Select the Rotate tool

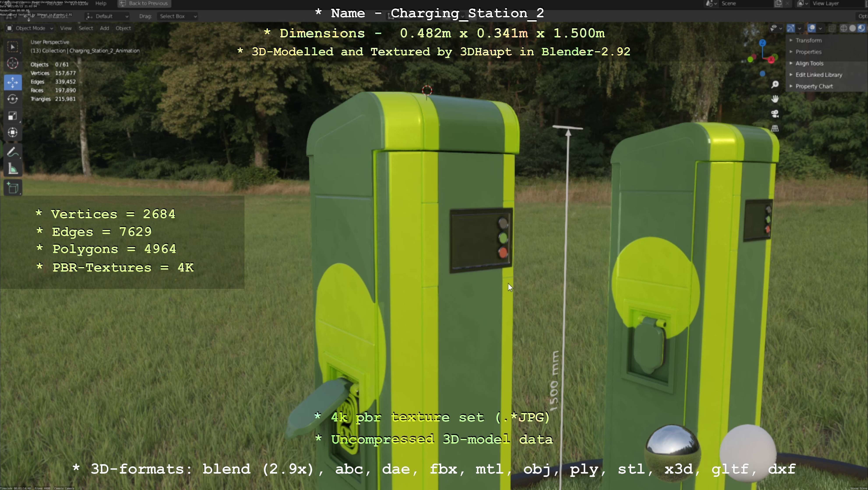coord(13,99)
